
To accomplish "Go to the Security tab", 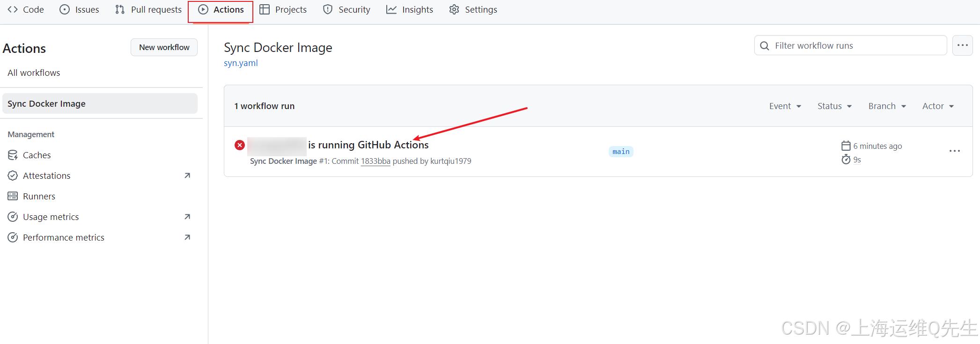I will click(347, 9).
